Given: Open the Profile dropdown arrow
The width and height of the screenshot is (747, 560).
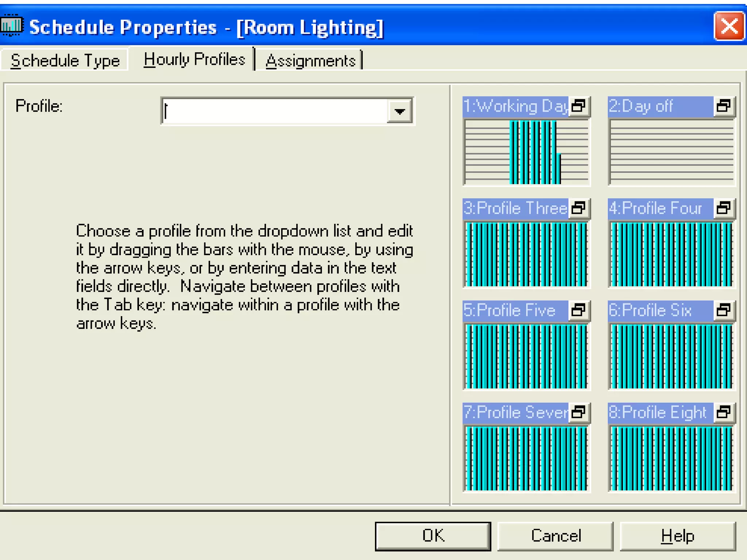Looking at the screenshot, I should [x=400, y=111].
